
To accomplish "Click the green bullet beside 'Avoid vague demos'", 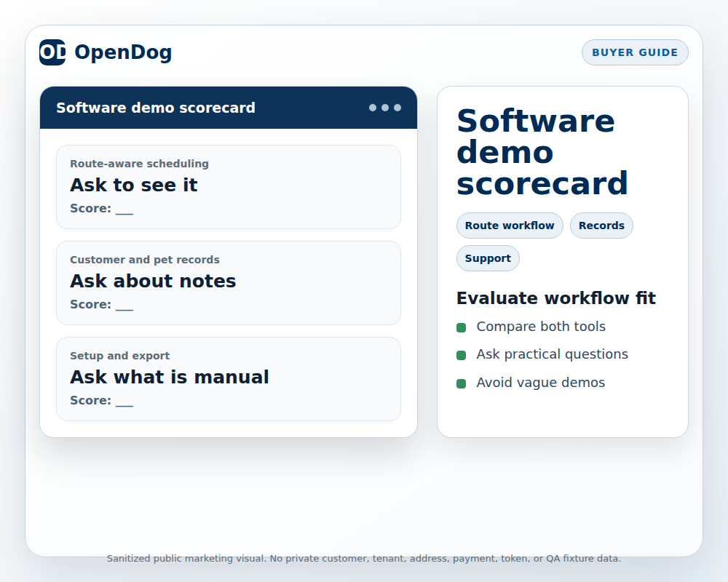I will pos(461,384).
